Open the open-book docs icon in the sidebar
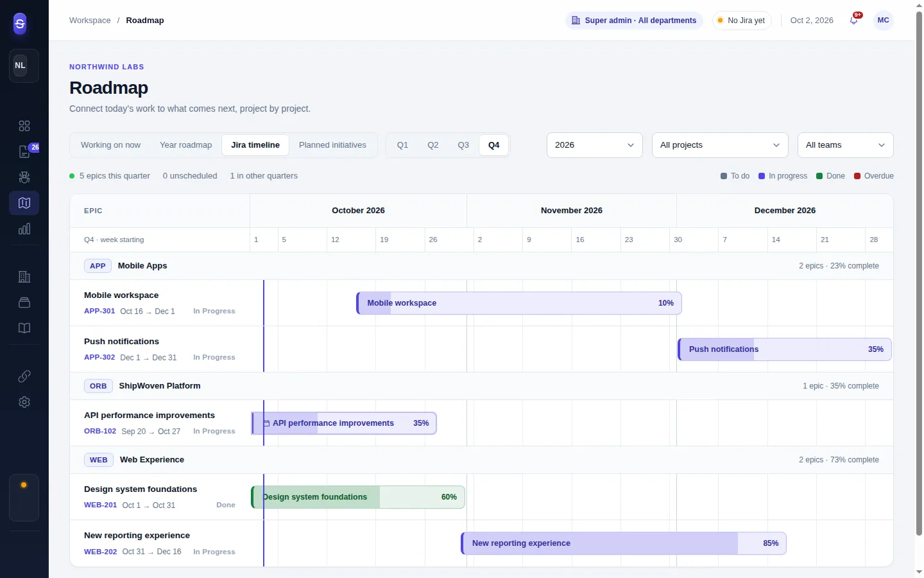Image resolution: width=924 pixels, height=578 pixels. [x=24, y=328]
